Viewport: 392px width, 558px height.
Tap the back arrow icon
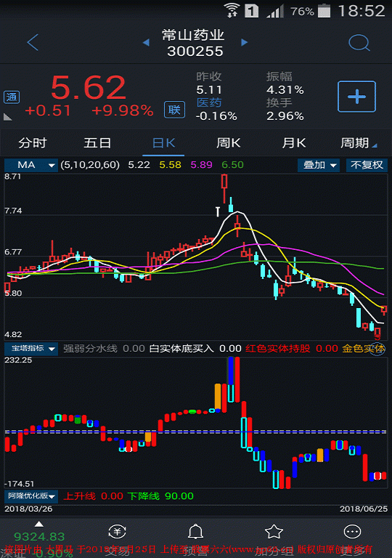pyautogui.click(x=33, y=42)
